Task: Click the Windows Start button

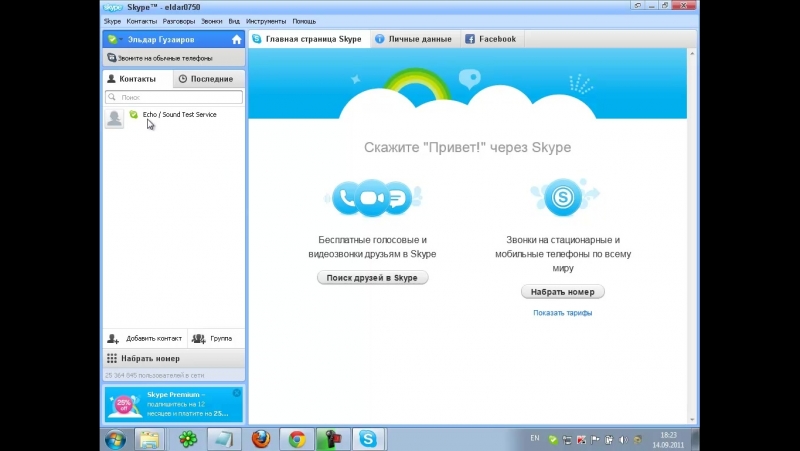Action: click(116, 439)
